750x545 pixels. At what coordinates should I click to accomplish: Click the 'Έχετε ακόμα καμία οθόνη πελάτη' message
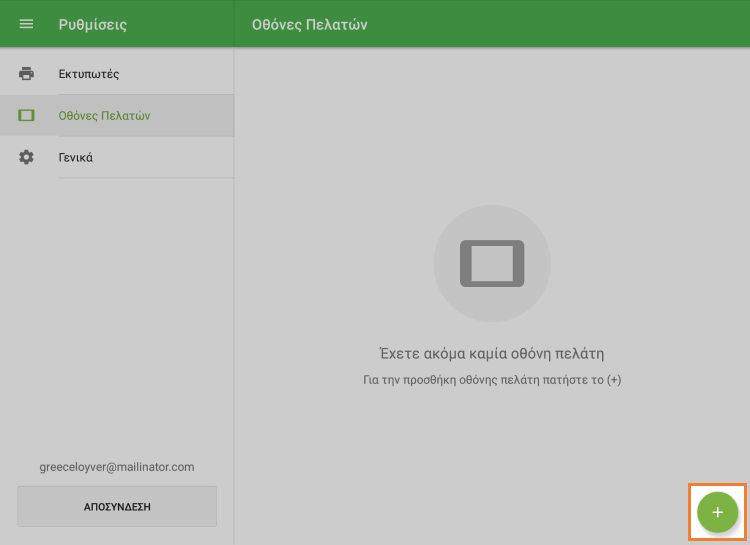click(491, 354)
